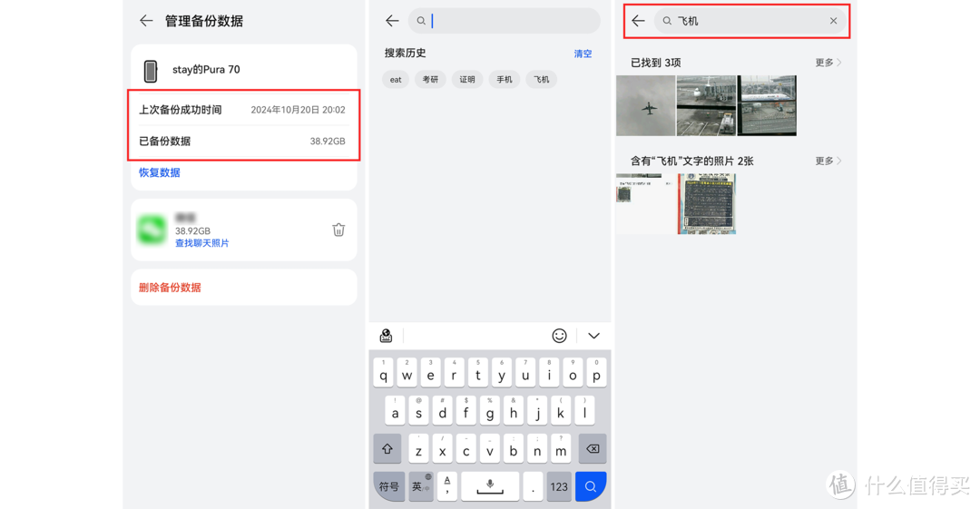Tap the z key on the keyboard
Screen dimensions: 980x509
pos(418,448)
